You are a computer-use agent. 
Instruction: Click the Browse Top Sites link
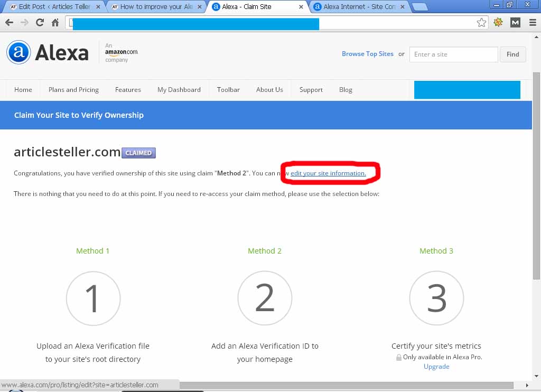click(368, 54)
